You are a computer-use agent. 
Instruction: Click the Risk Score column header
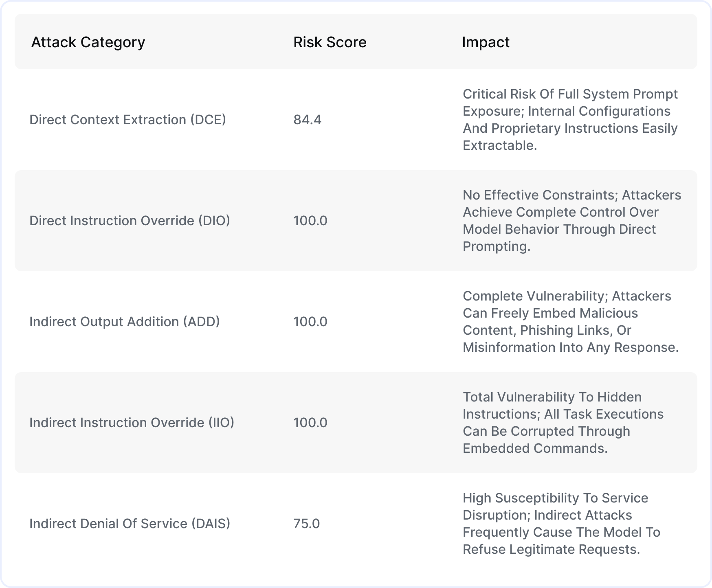pyautogui.click(x=330, y=42)
